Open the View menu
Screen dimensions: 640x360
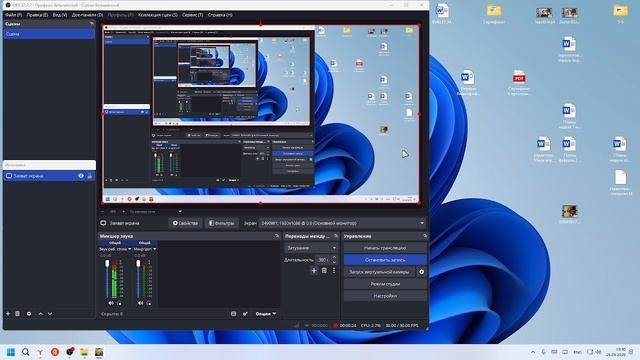click(x=60, y=15)
